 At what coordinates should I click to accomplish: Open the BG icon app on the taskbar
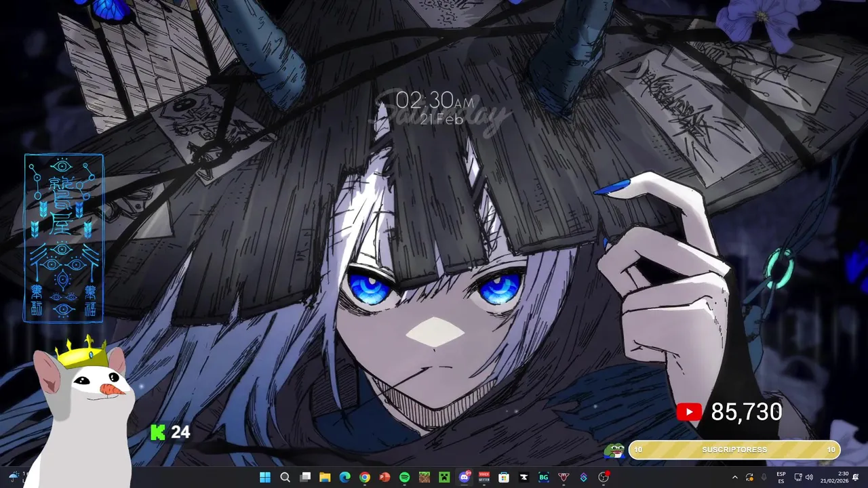coord(543,477)
